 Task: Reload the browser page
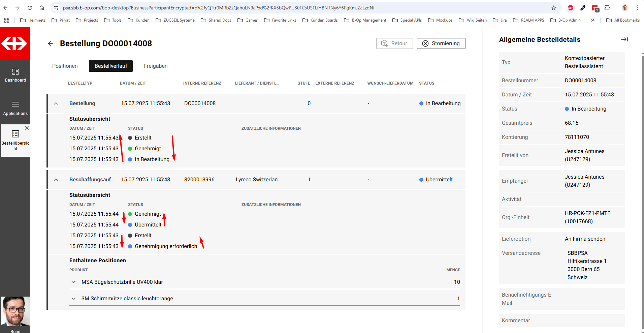(30, 8)
